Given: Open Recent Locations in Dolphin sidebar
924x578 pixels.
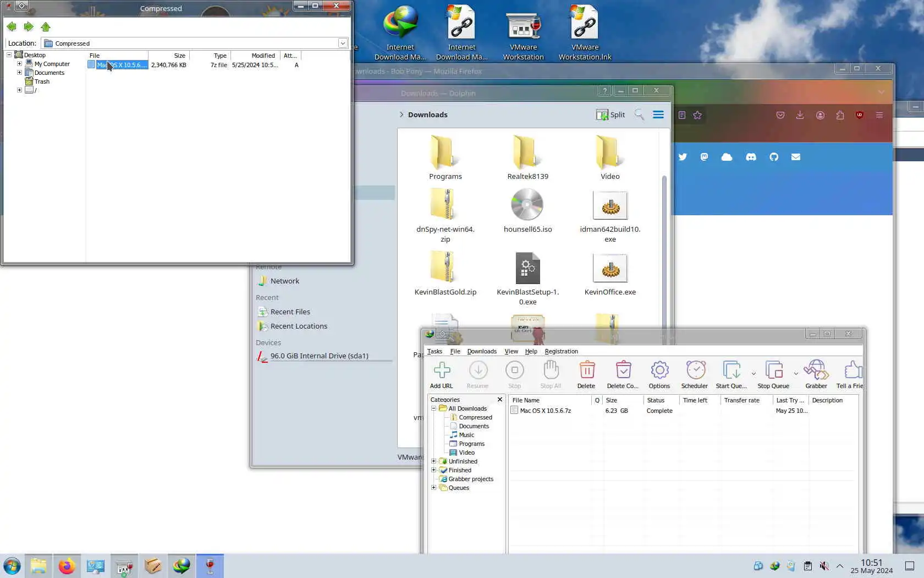Looking at the screenshot, I should pos(299,326).
